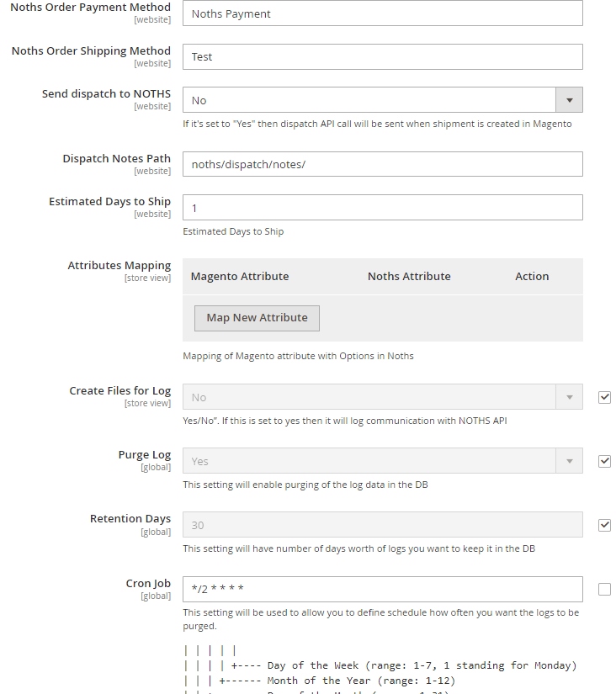616x694 pixels.
Task: Click the Retention Days input showing 30
Action: (382, 525)
